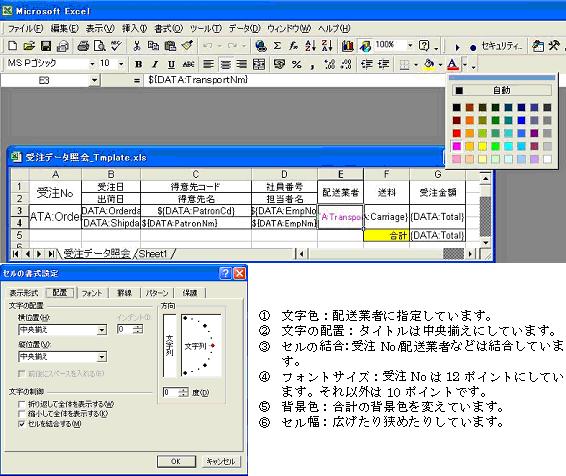Align text left in the cell
The width and height of the screenshot is (566, 476).
(208, 65)
